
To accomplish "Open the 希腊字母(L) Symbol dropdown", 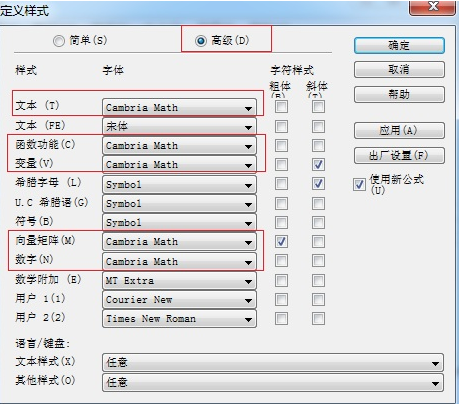I will pos(179,184).
